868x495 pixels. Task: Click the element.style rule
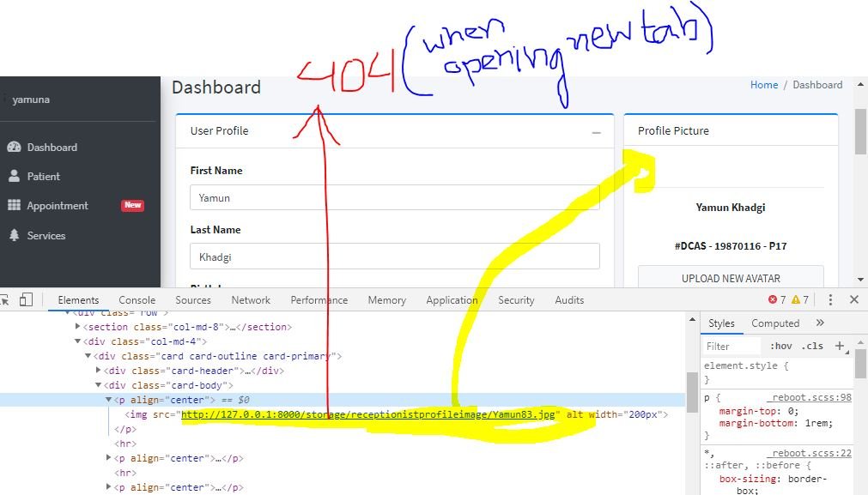pos(746,365)
